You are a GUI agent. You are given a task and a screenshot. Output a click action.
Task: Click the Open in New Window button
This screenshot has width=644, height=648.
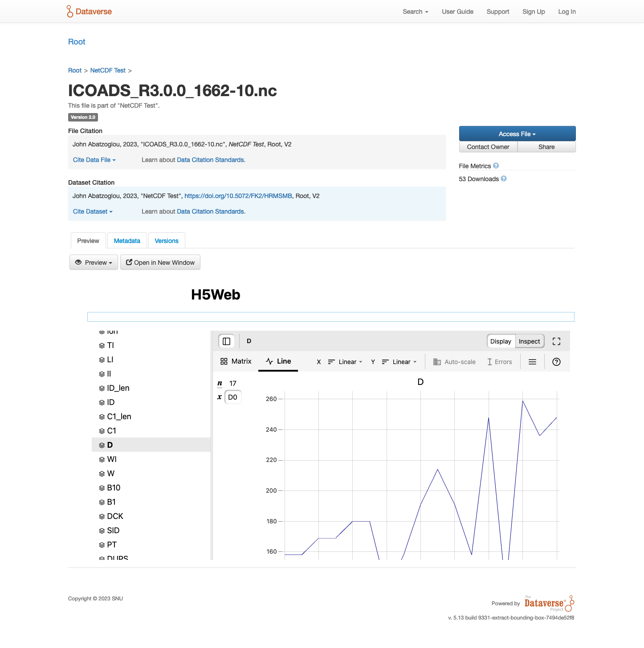[x=160, y=263]
